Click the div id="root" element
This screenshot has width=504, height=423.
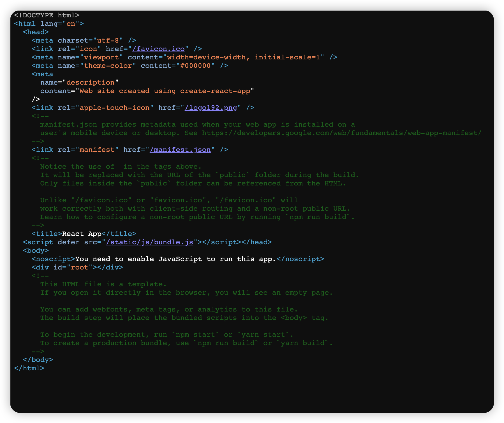point(77,267)
